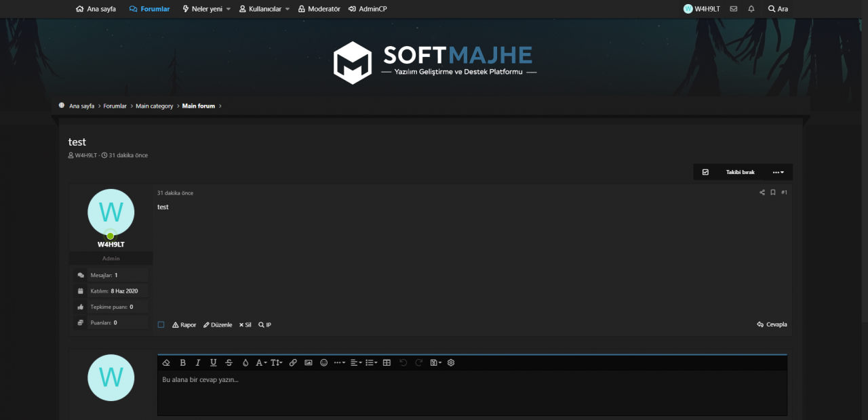Share the first post via the share icon
868x420 pixels.
[762, 192]
